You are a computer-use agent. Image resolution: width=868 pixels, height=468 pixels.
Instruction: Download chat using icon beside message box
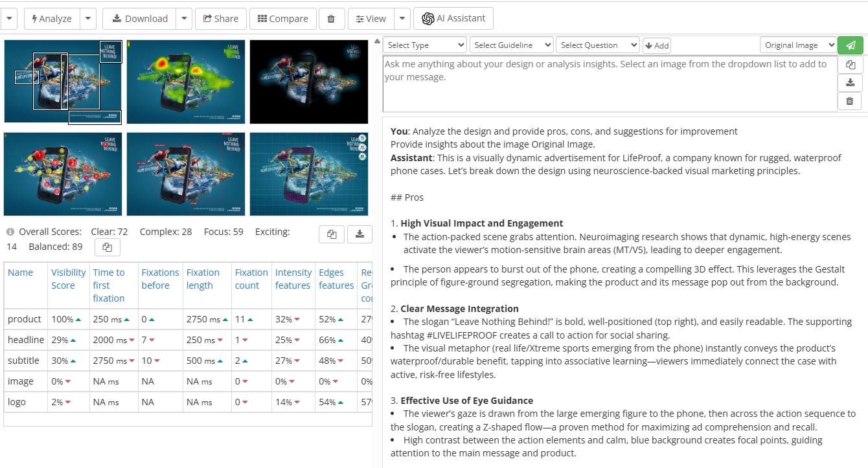[x=850, y=83]
